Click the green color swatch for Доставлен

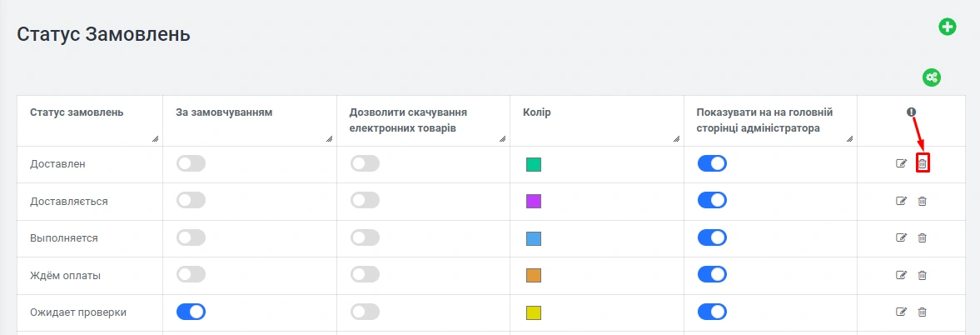534,165
